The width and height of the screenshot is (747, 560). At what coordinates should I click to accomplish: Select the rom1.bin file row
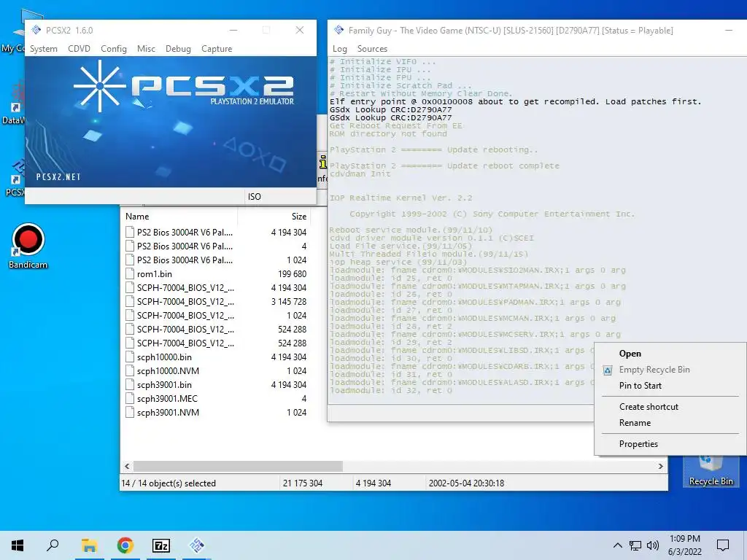click(216, 274)
